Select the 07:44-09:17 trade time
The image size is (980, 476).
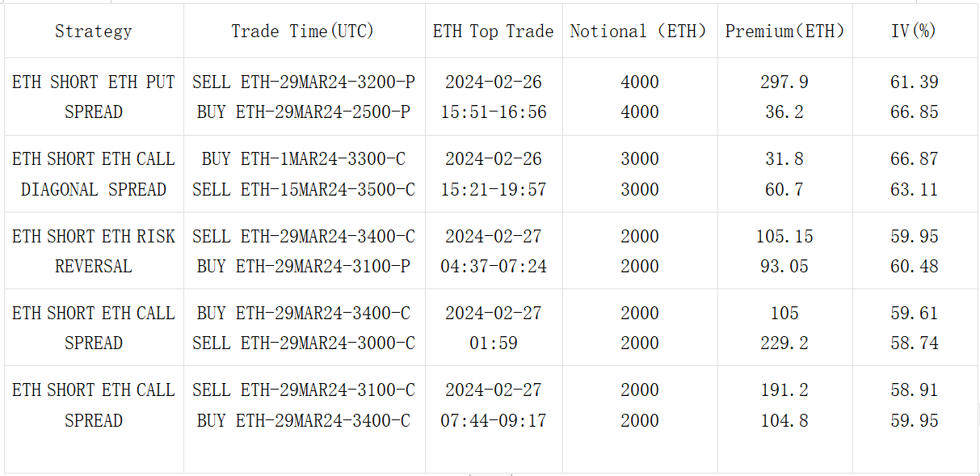pyautogui.click(x=494, y=421)
